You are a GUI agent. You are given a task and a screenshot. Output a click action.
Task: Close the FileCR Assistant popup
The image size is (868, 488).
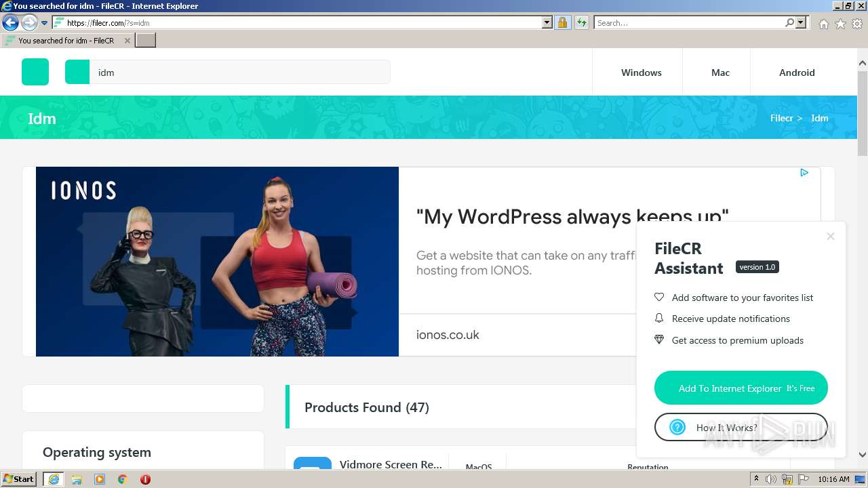pos(831,237)
